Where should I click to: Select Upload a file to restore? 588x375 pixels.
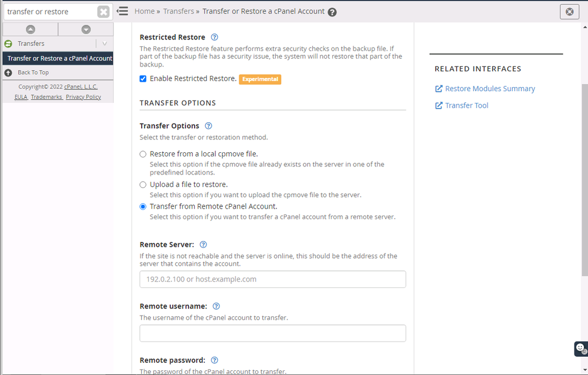[143, 185]
